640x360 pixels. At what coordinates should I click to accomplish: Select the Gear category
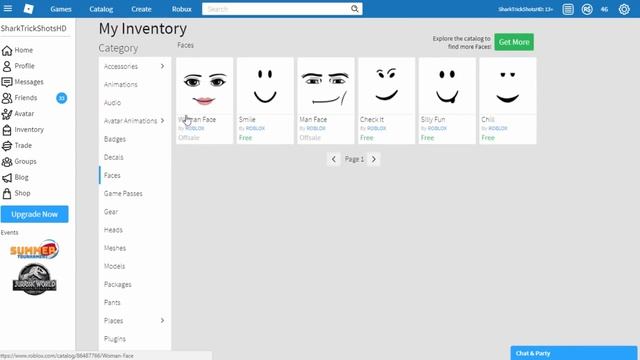(x=111, y=212)
